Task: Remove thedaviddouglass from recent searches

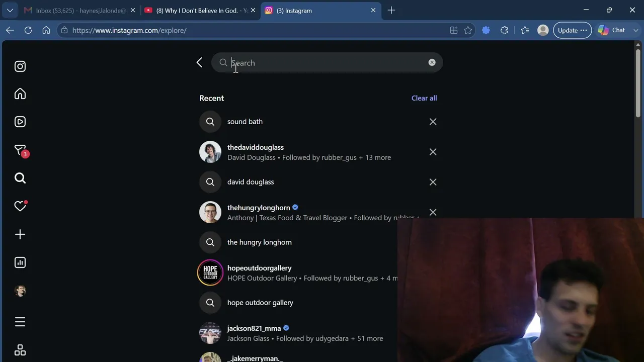Action: [x=433, y=152]
